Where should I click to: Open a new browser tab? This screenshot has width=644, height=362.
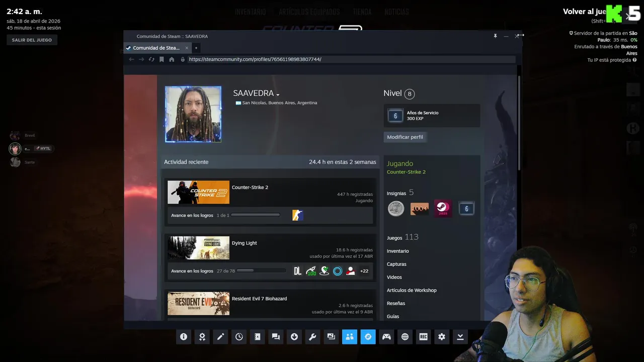coord(196,48)
